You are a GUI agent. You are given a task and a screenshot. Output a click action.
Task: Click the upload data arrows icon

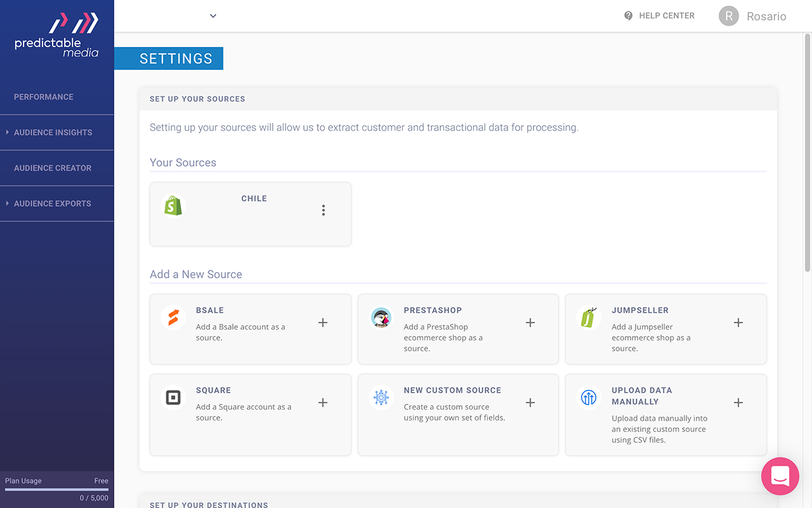(589, 398)
